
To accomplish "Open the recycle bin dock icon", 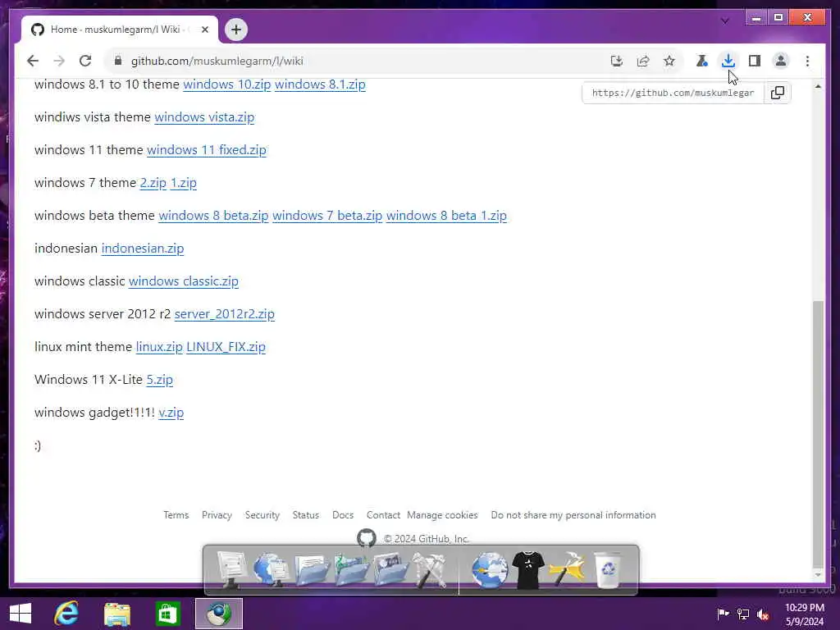I will (x=608, y=570).
